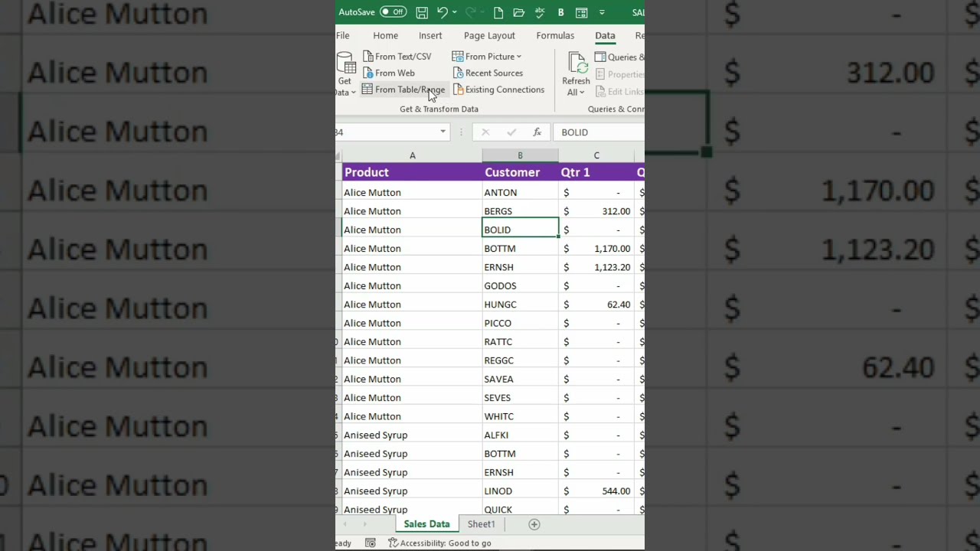Screen dimensions: 980x551
Task: Click the 1,123.20 value cell
Action: pos(596,267)
